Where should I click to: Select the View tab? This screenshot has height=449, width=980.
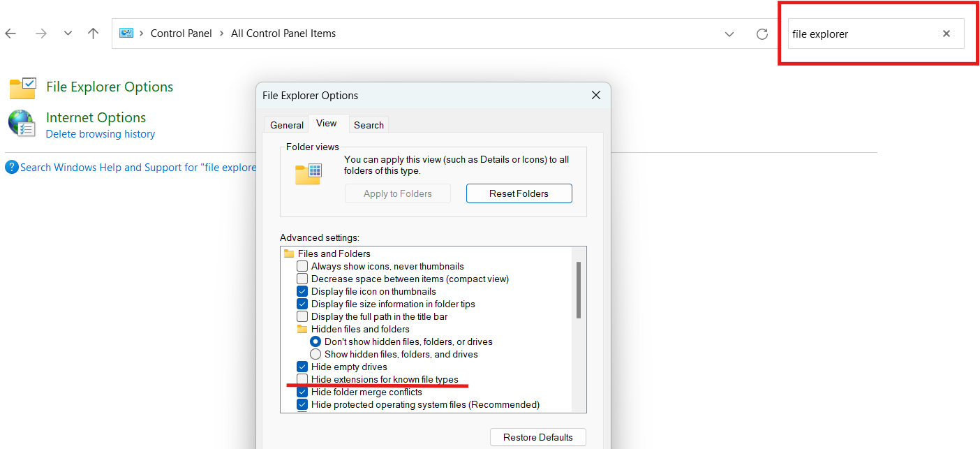(x=327, y=124)
